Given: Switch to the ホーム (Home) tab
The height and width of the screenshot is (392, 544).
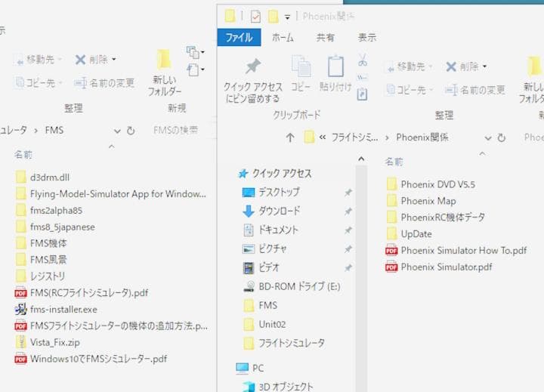Looking at the screenshot, I should pos(283,38).
